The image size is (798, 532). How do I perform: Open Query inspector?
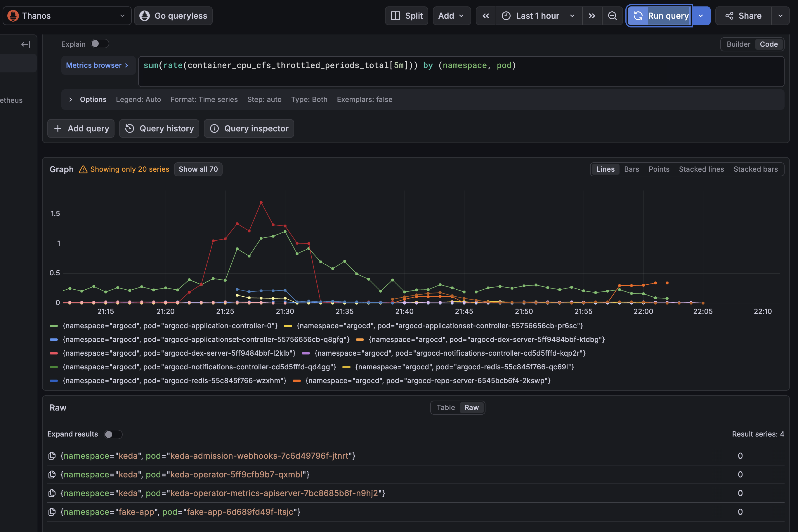pyautogui.click(x=249, y=128)
